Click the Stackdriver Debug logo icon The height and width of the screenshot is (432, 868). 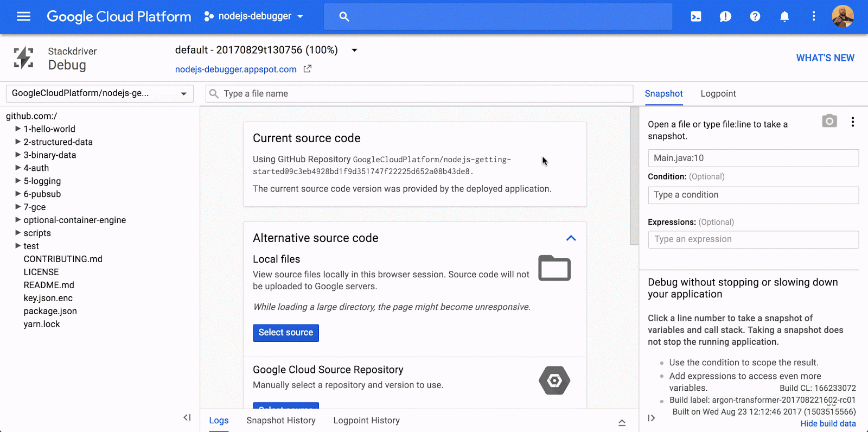click(x=24, y=58)
